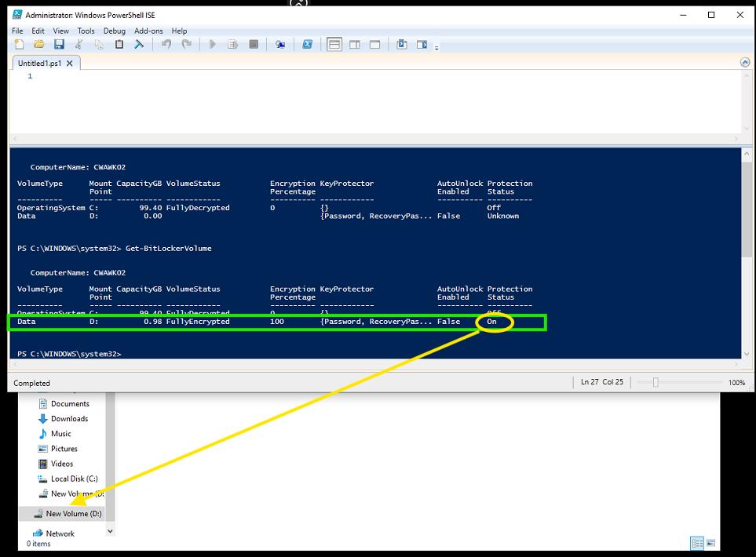
Task: Open the File menu
Action: point(17,31)
